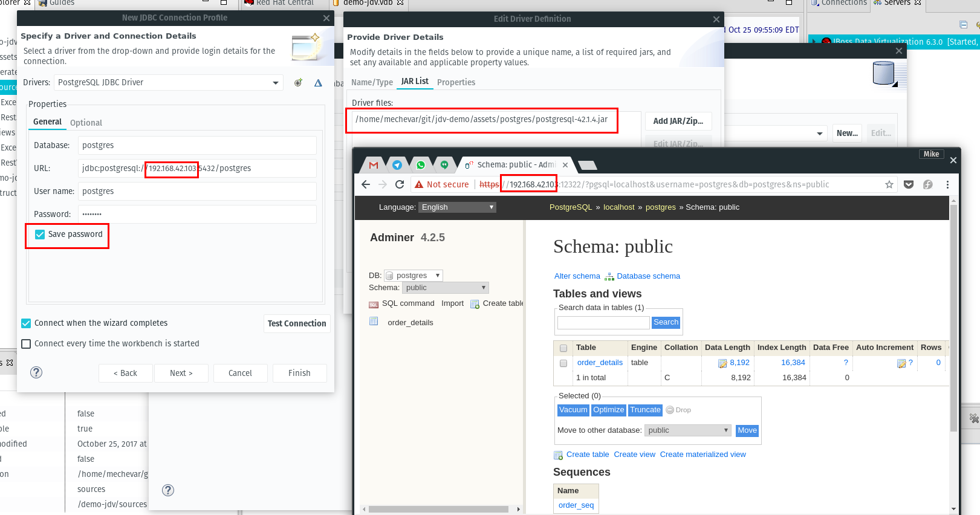Click the PostgreSQL breadcrumb link
The height and width of the screenshot is (515, 980).
pyautogui.click(x=571, y=207)
